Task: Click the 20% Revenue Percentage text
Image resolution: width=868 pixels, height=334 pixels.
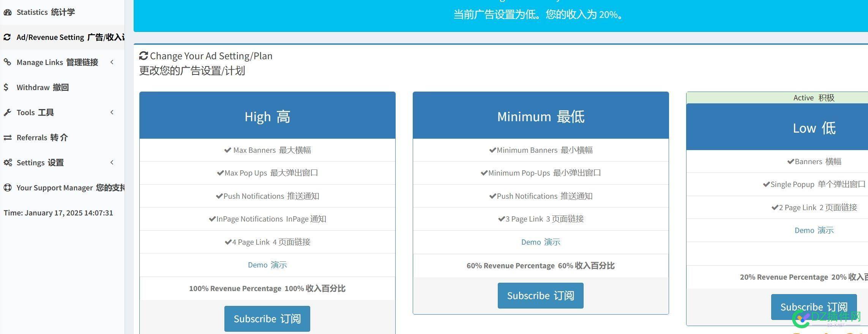Action: pos(804,277)
